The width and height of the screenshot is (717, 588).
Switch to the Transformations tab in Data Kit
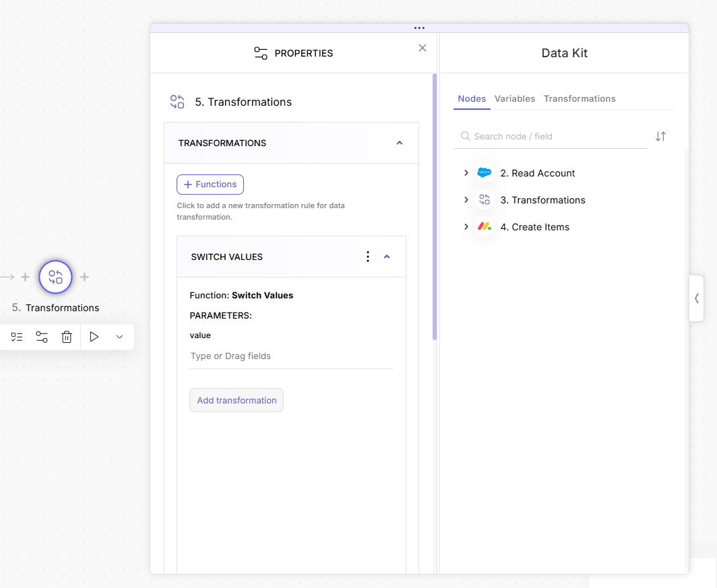tap(580, 99)
